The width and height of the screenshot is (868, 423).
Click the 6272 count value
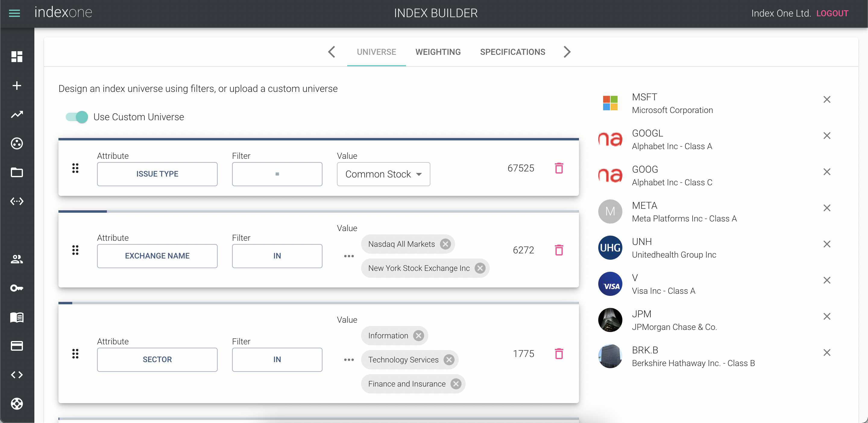coord(523,250)
